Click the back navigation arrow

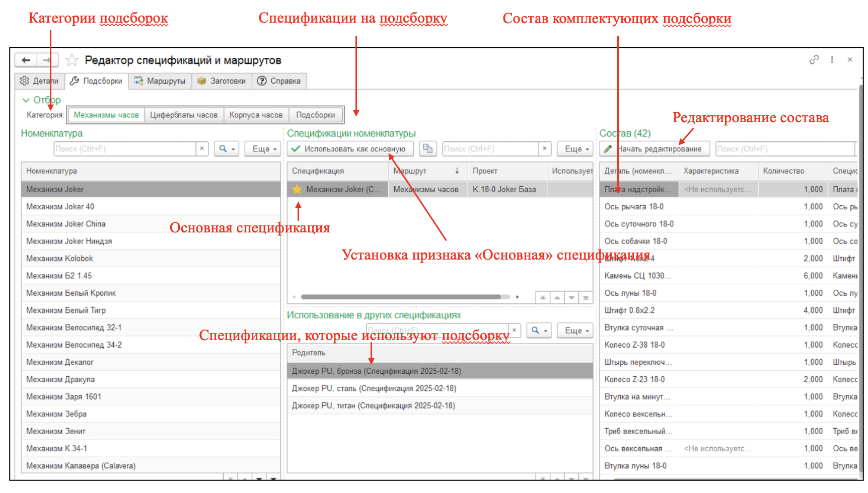coord(26,60)
